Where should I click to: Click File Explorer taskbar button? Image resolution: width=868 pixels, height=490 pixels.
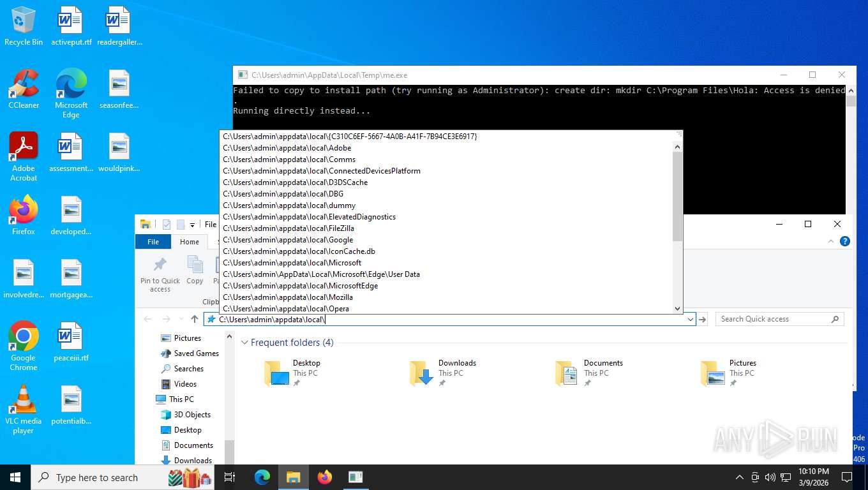tap(293, 477)
